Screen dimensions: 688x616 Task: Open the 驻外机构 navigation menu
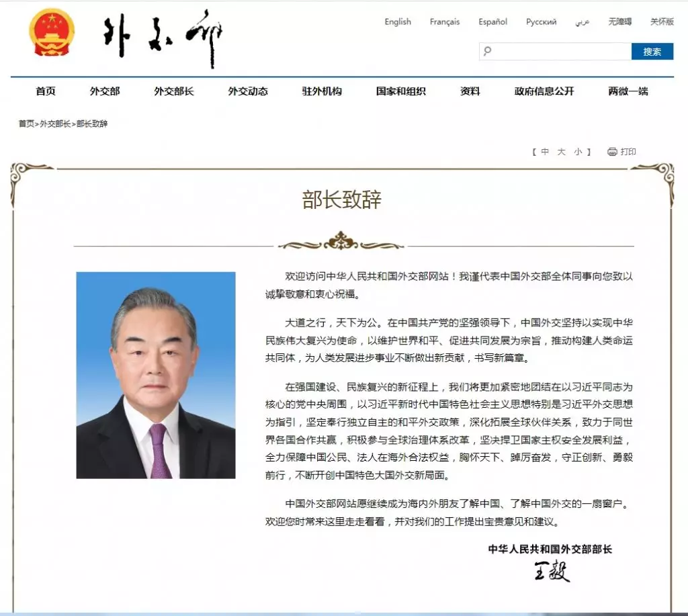pyautogui.click(x=322, y=91)
